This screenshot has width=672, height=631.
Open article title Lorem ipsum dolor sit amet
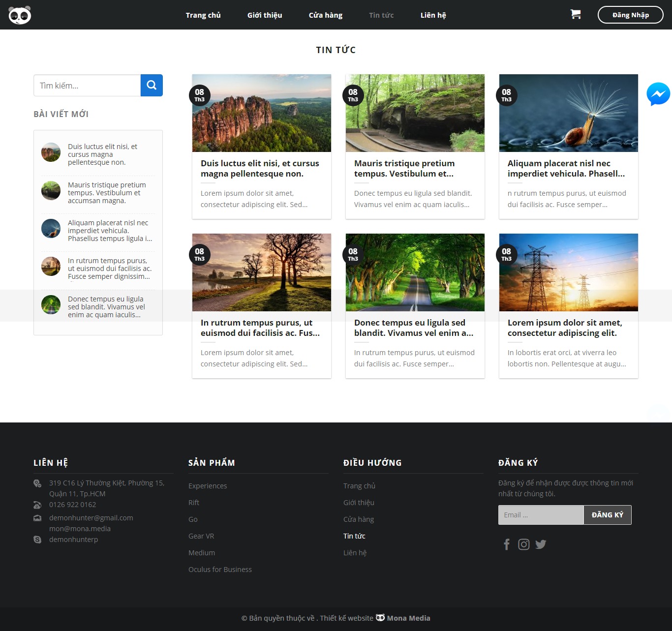(565, 328)
